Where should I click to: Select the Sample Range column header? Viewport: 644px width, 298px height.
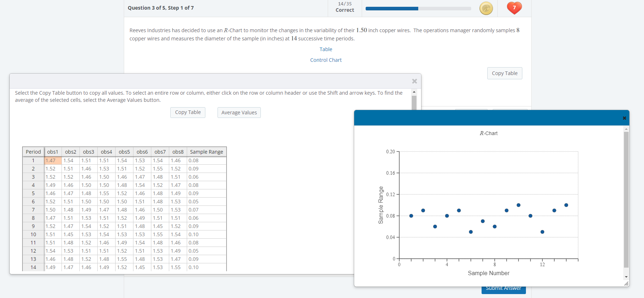(x=206, y=152)
